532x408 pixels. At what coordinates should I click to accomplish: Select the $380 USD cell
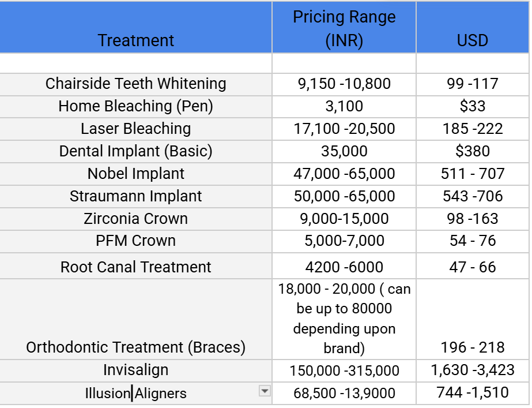coord(472,151)
